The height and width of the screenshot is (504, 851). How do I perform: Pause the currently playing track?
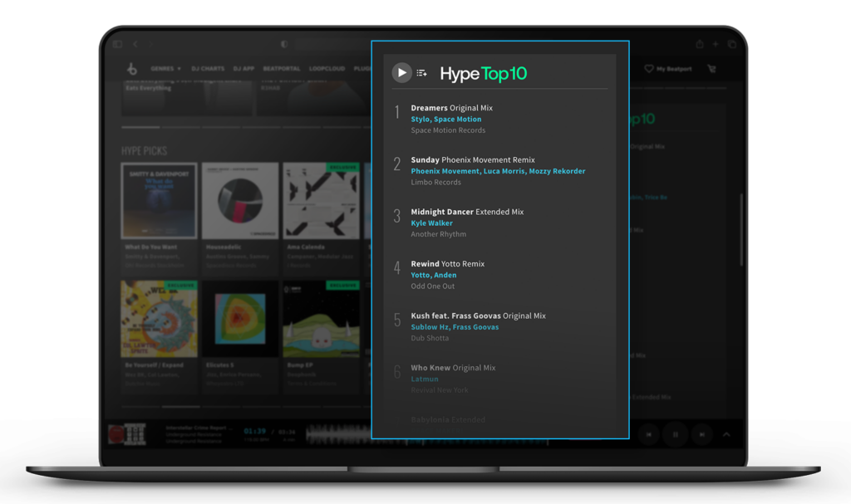tap(675, 434)
